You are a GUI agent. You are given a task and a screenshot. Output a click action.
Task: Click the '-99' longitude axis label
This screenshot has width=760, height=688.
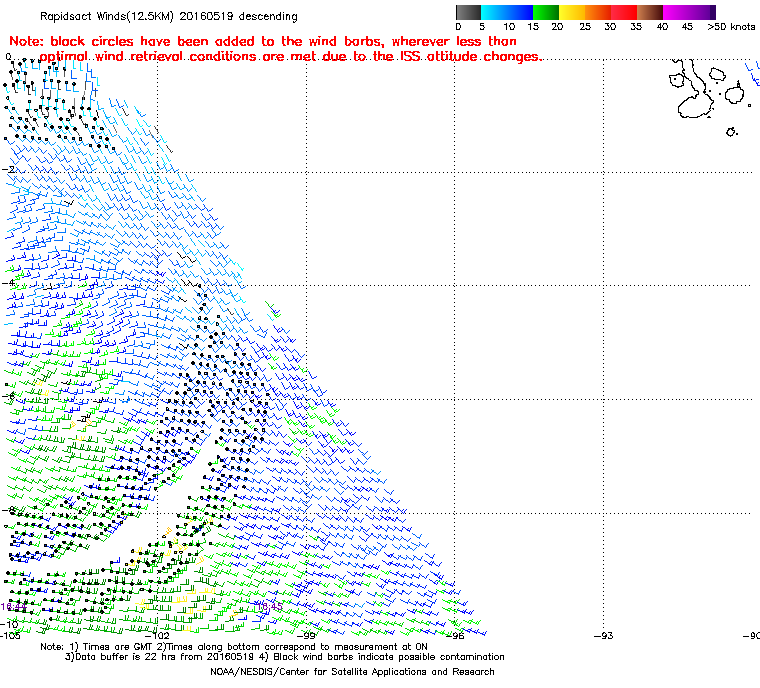(306, 635)
